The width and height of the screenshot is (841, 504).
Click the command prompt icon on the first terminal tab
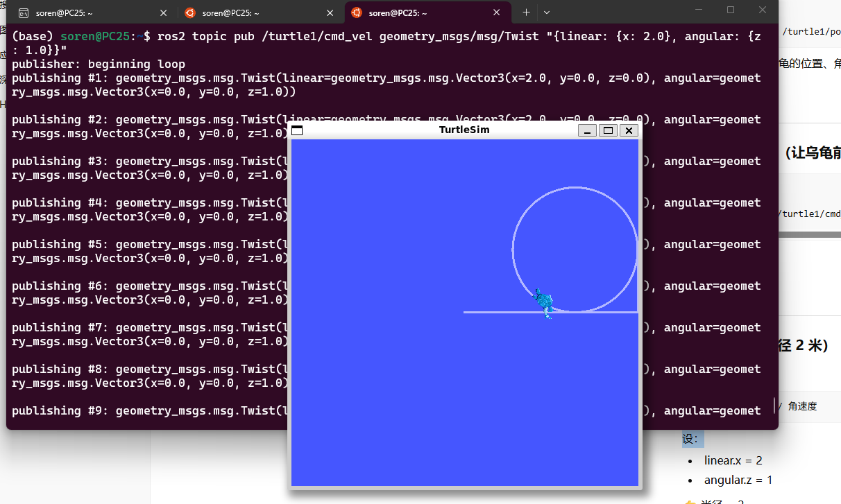click(24, 13)
